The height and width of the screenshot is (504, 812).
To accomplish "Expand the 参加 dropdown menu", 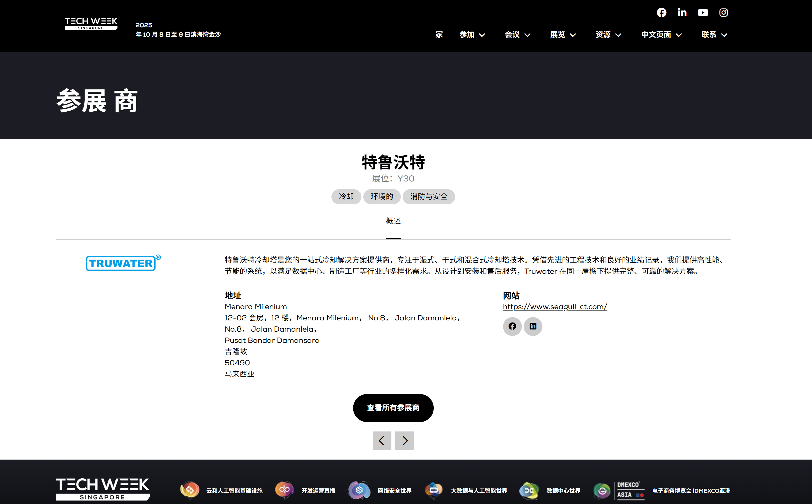I will point(472,35).
